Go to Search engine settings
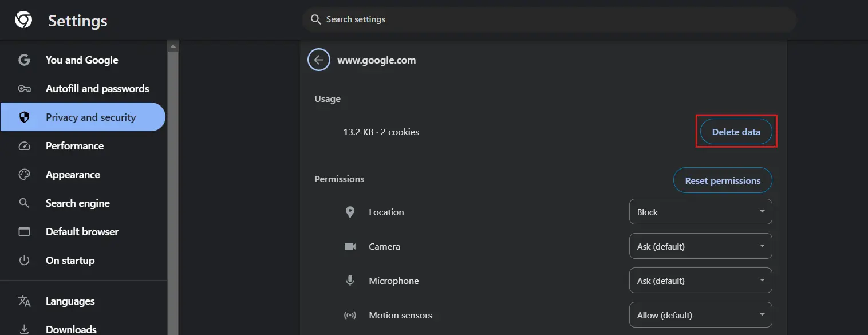 coord(78,203)
